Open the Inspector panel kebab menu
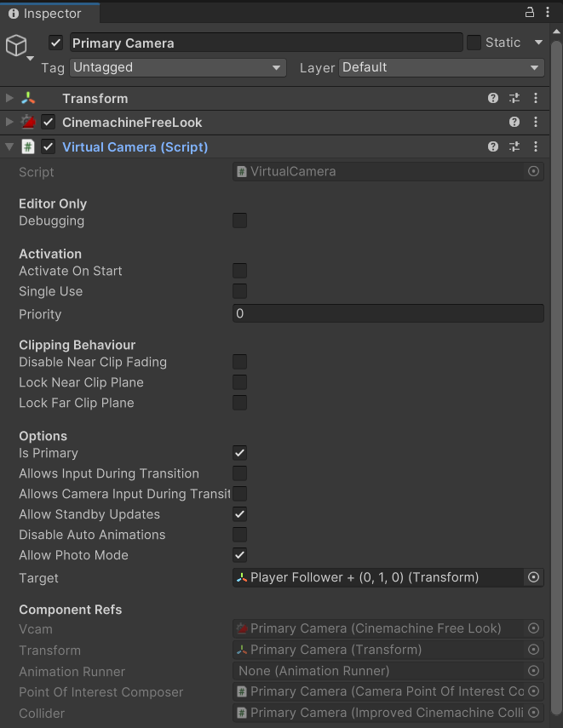This screenshot has width=563, height=728. tap(548, 12)
